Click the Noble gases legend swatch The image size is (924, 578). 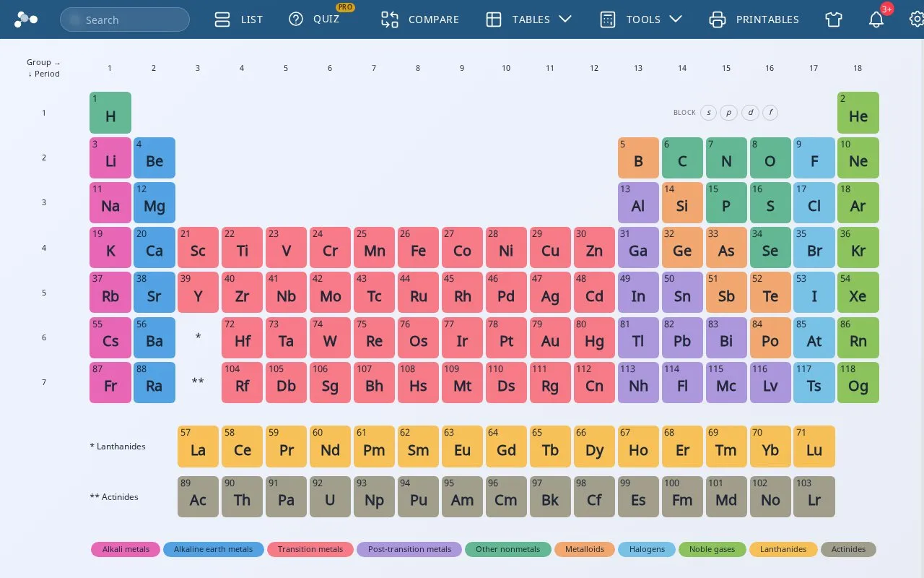[x=712, y=549]
